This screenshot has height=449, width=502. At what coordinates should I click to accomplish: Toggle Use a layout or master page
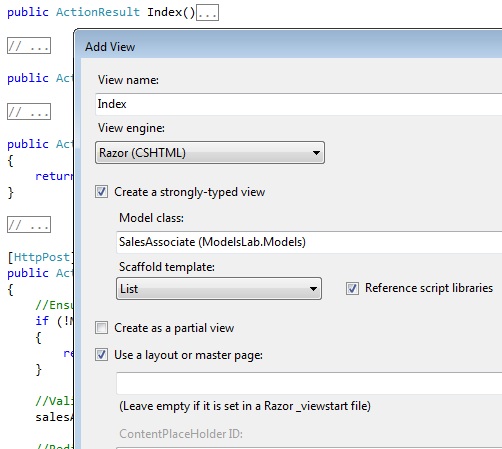click(x=101, y=355)
